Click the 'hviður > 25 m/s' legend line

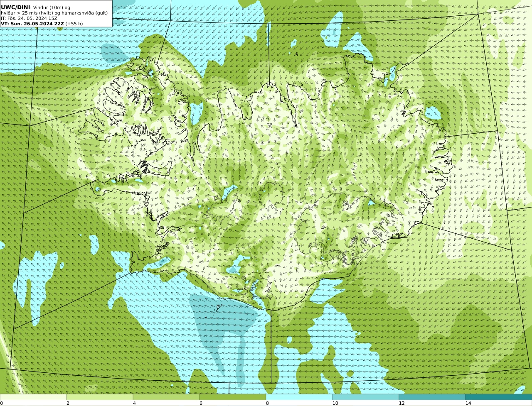coord(54,13)
